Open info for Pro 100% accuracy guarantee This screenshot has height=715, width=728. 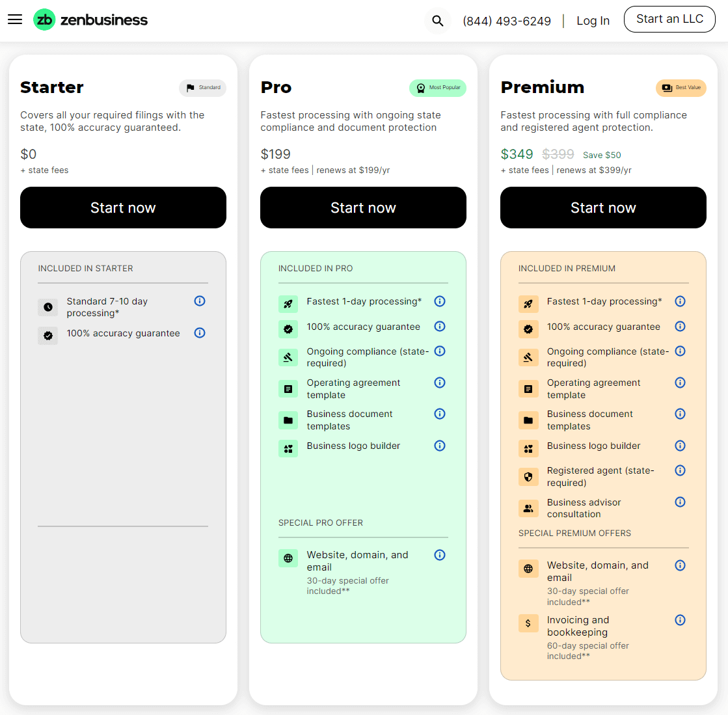(x=440, y=327)
